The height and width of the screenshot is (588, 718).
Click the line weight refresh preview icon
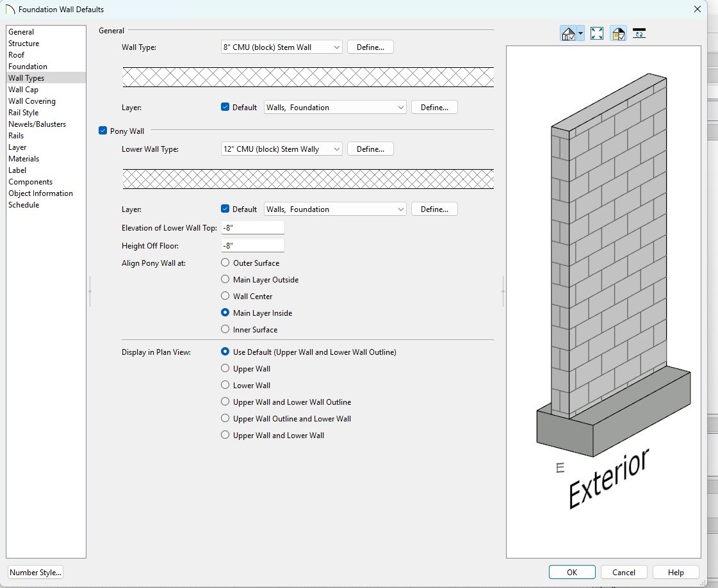pyautogui.click(x=639, y=33)
